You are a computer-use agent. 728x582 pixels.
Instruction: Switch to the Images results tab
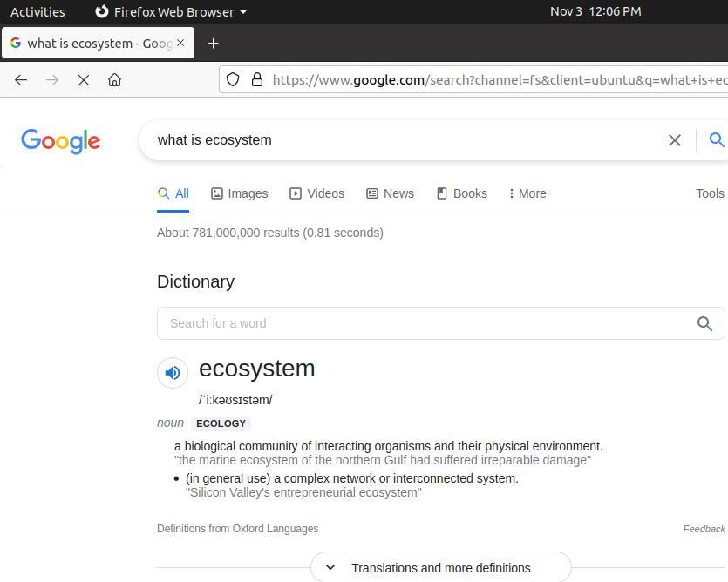pos(240,193)
